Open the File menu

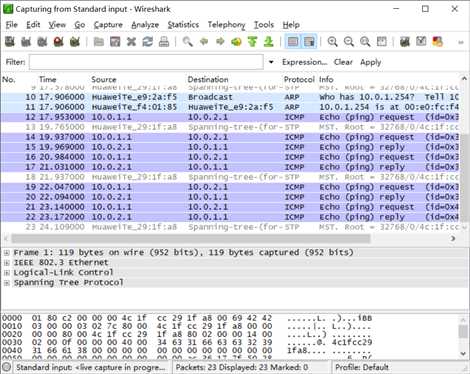[x=11, y=25]
